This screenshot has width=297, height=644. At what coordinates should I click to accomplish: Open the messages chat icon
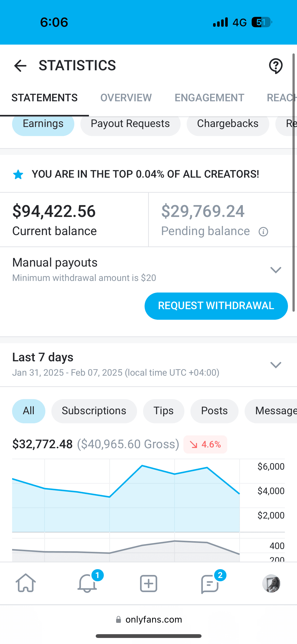(210, 584)
